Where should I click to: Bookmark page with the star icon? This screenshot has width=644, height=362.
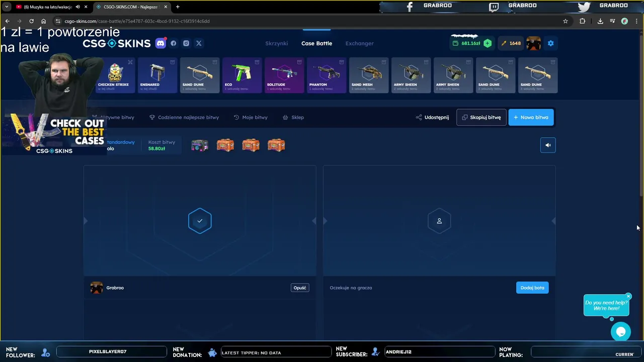pyautogui.click(x=566, y=21)
